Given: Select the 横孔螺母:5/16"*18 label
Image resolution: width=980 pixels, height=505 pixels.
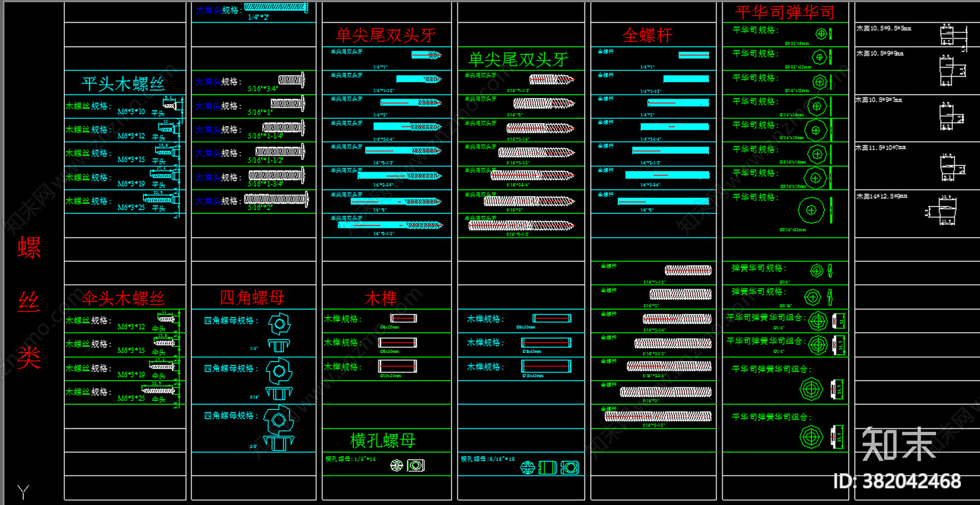Looking at the screenshot, I should [488, 459].
